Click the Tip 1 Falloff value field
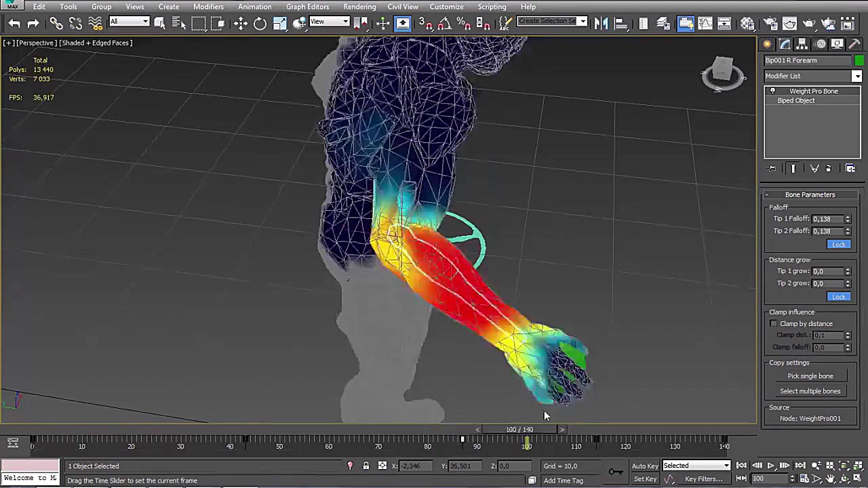This screenshot has height=488, width=868. click(x=827, y=219)
